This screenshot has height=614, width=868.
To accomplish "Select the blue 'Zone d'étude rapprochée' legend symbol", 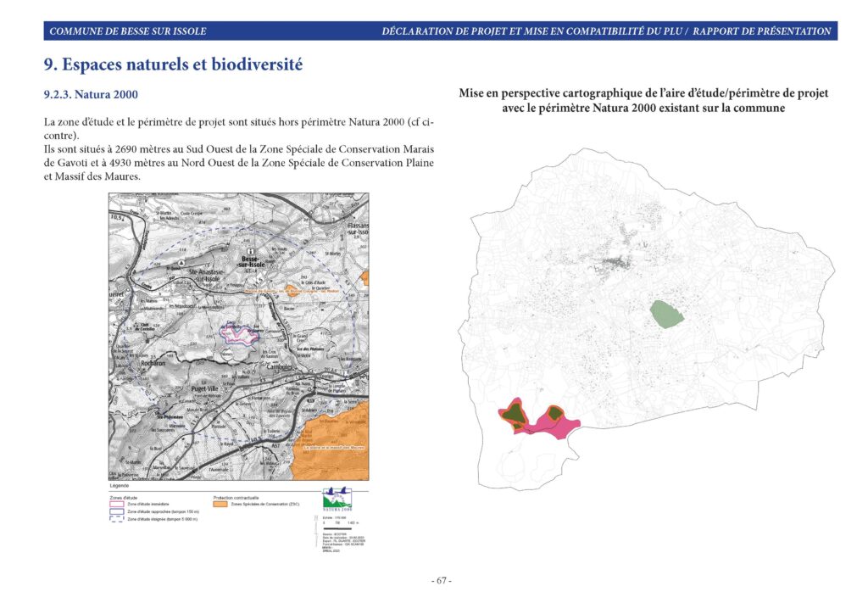I will 116,512.
